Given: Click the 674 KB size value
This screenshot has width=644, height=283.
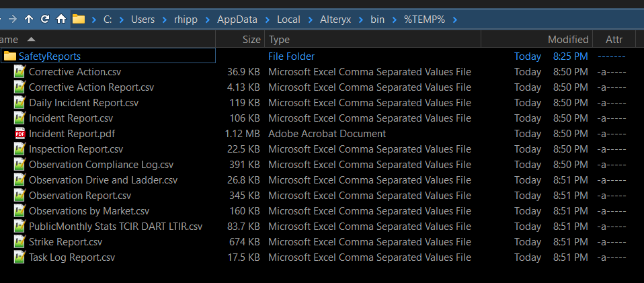Looking at the screenshot, I should pos(245,242).
